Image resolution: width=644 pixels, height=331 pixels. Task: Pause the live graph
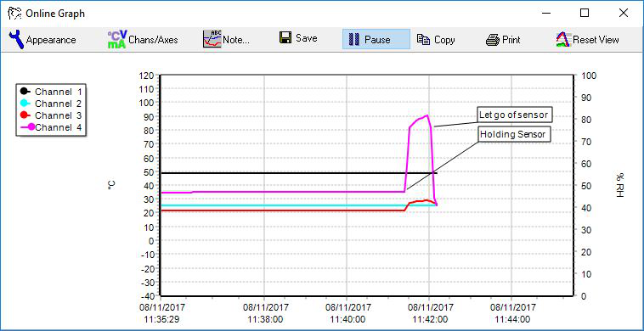pyautogui.click(x=376, y=39)
